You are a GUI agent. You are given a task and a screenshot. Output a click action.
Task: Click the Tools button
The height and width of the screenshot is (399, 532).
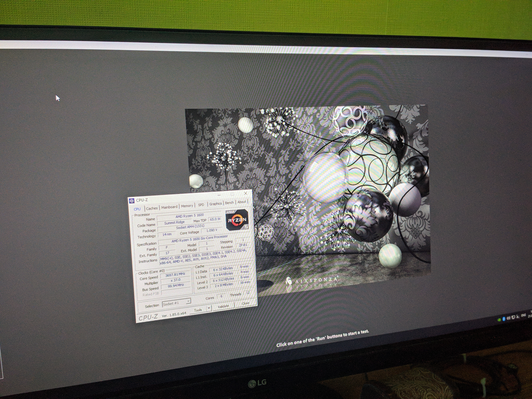(198, 310)
